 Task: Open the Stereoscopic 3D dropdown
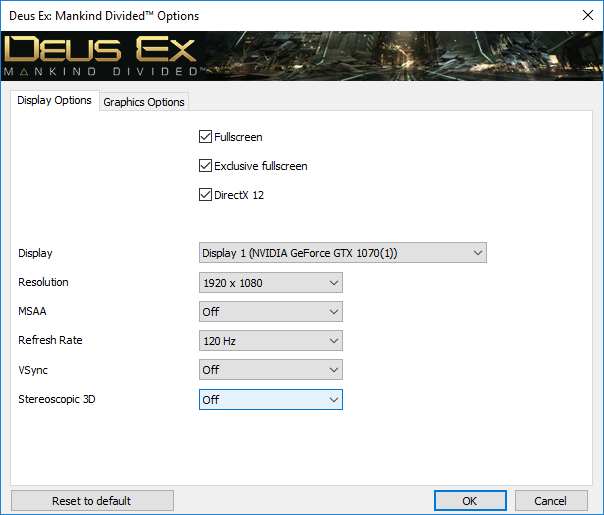pos(271,399)
